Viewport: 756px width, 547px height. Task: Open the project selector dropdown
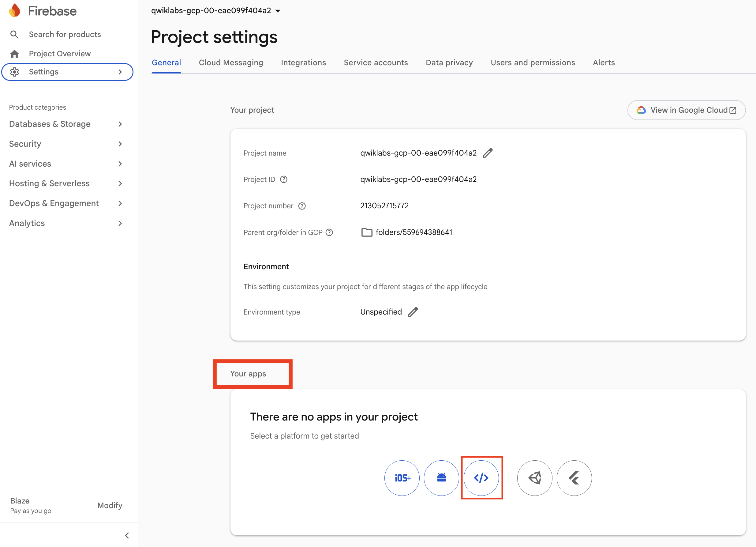(216, 11)
